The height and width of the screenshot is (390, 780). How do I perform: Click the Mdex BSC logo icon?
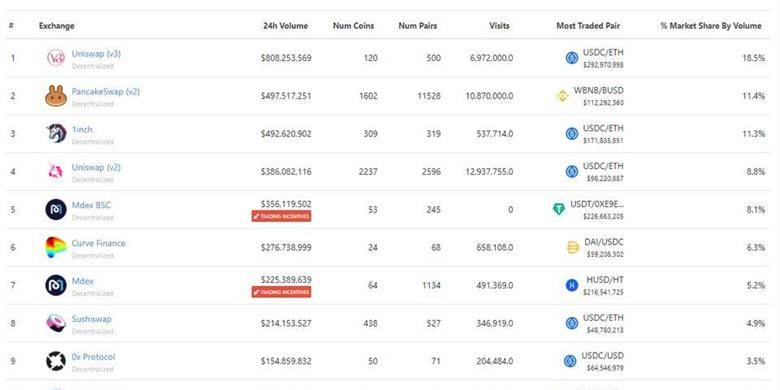click(x=56, y=209)
